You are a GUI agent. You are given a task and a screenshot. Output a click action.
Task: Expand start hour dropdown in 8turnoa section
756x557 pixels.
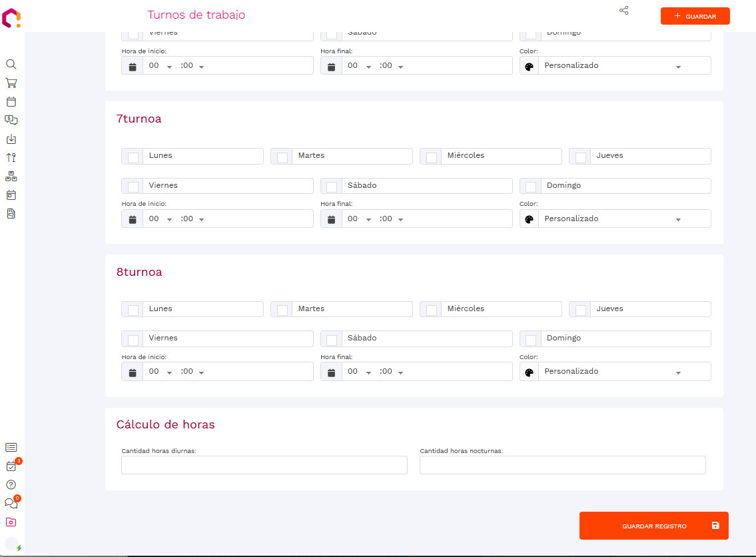[x=161, y=372]
